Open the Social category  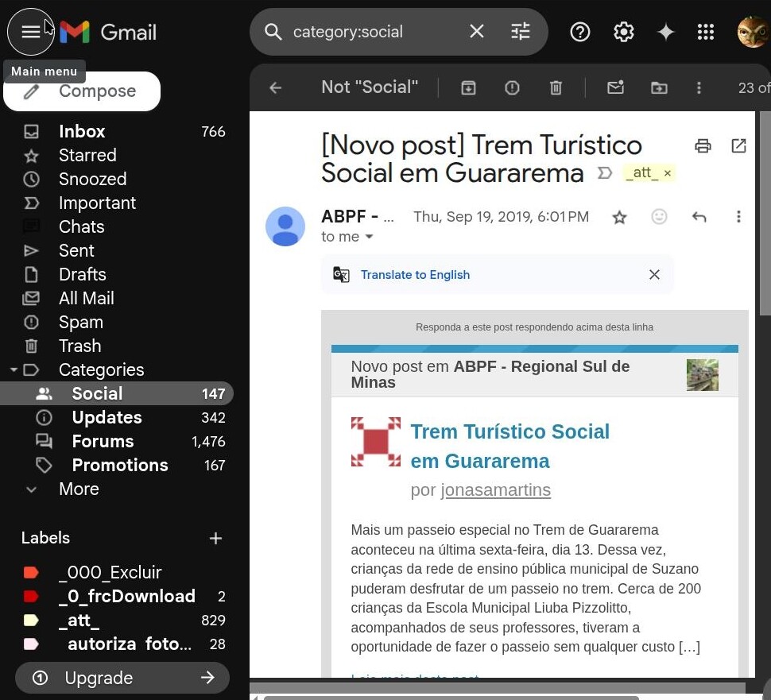(97, 394)
